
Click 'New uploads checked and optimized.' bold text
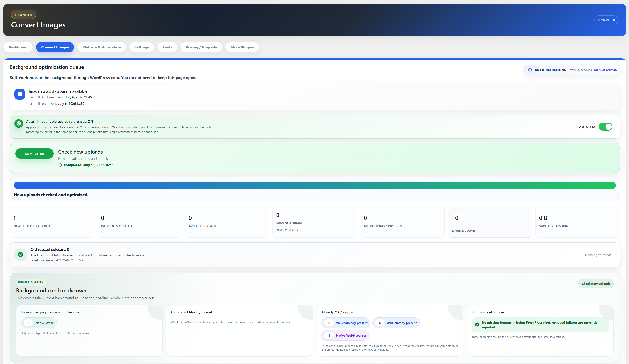click(x=51, y=195)
